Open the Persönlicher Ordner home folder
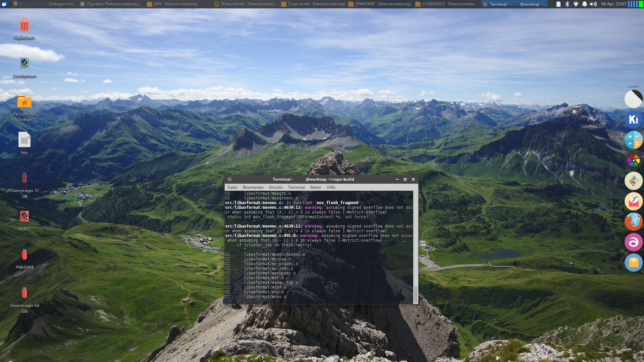 pyautogui.click(x=24, y=102)
